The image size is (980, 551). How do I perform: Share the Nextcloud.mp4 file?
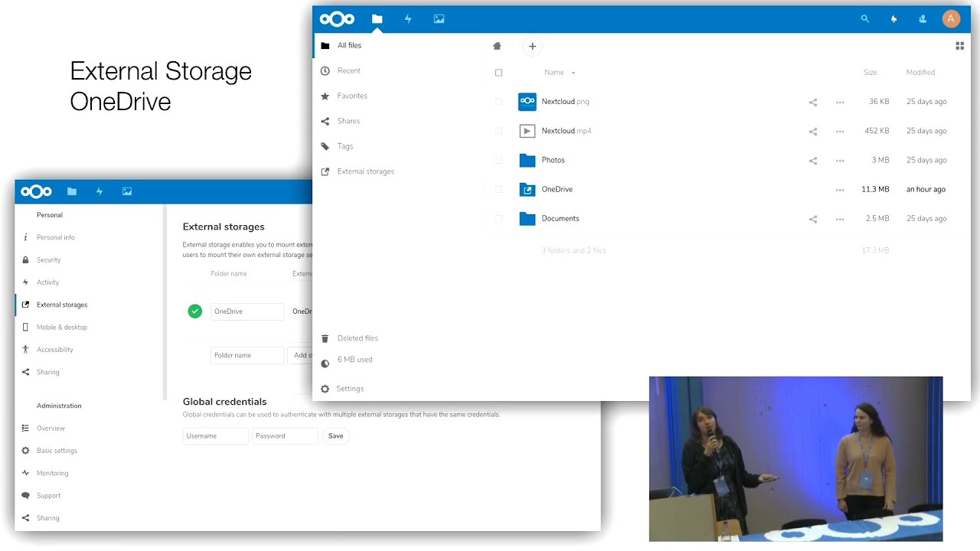coord(813,131)
